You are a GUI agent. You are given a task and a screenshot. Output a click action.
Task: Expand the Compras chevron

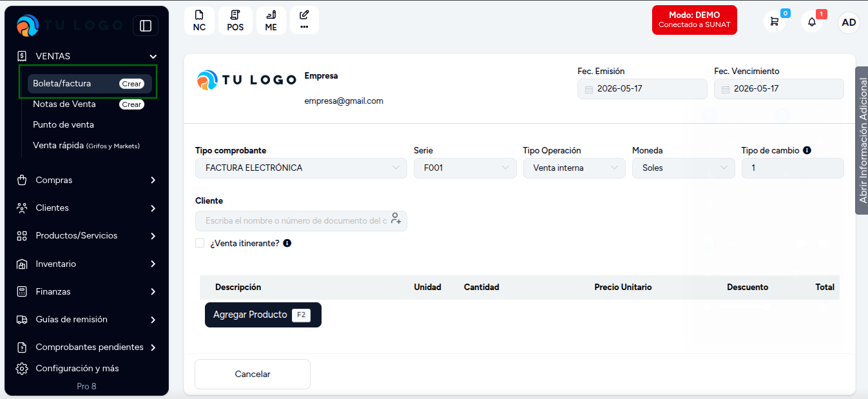[153, 180]
